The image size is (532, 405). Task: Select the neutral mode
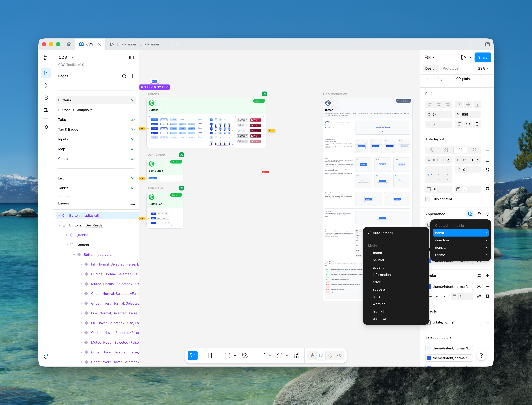point(378,260)
